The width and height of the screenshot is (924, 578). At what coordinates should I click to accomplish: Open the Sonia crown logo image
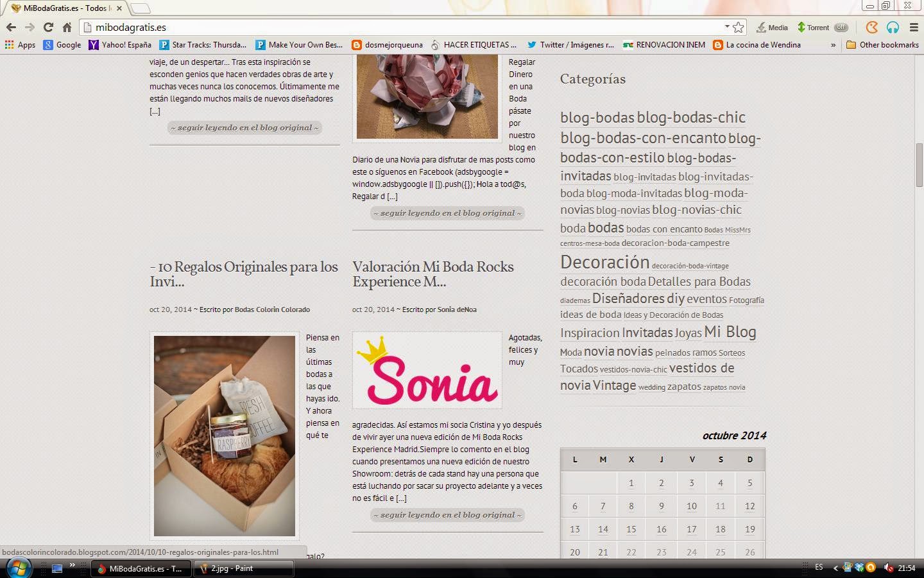[427, 370]
